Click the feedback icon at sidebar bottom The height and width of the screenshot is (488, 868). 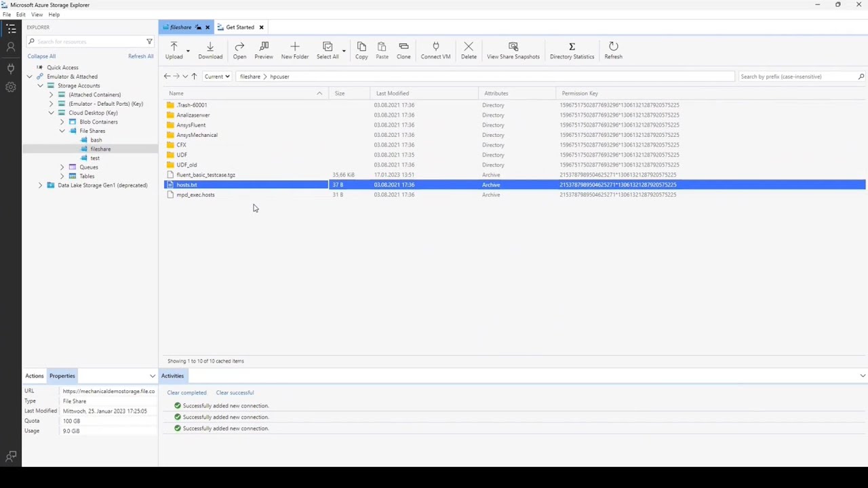[x=11, y=457]
